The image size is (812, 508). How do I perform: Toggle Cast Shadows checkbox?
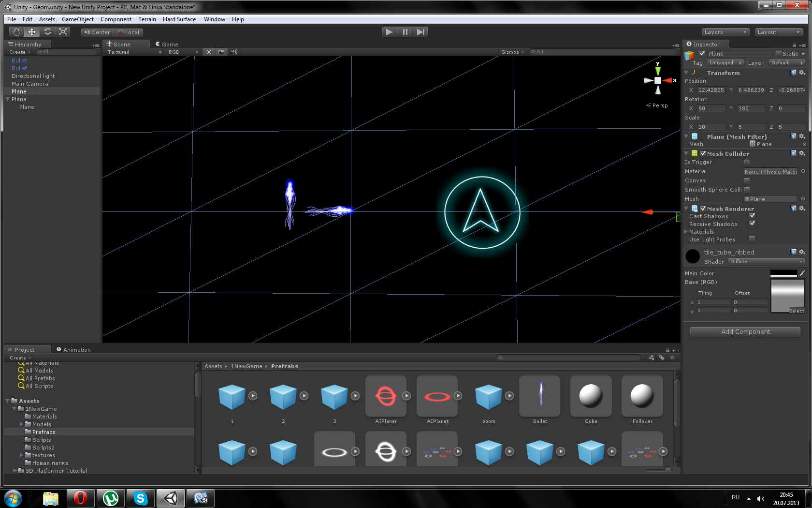click(752, 216)
